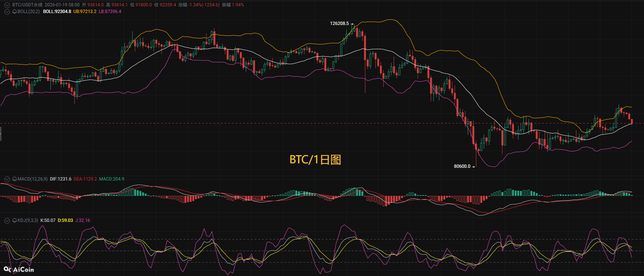Image resolution: width=644 pixels, height=276 pixels.
Task: Click the 126208.5 high price marker
Action: (339, 23)
